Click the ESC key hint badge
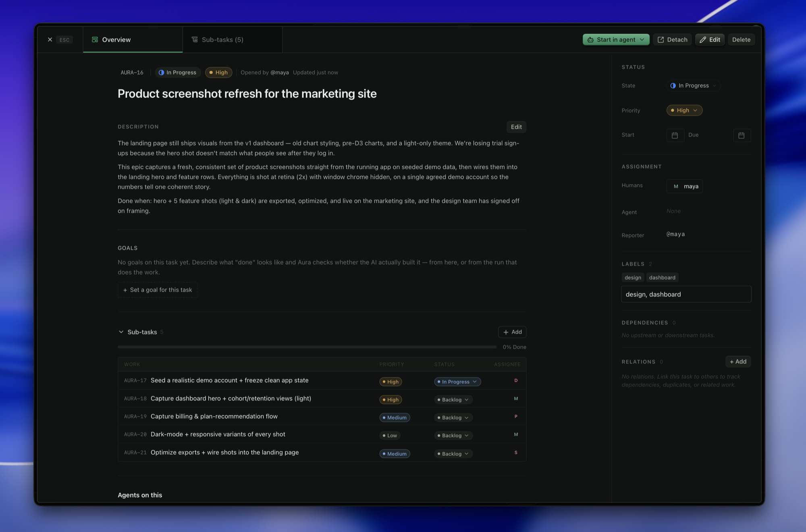 [64, 39]
